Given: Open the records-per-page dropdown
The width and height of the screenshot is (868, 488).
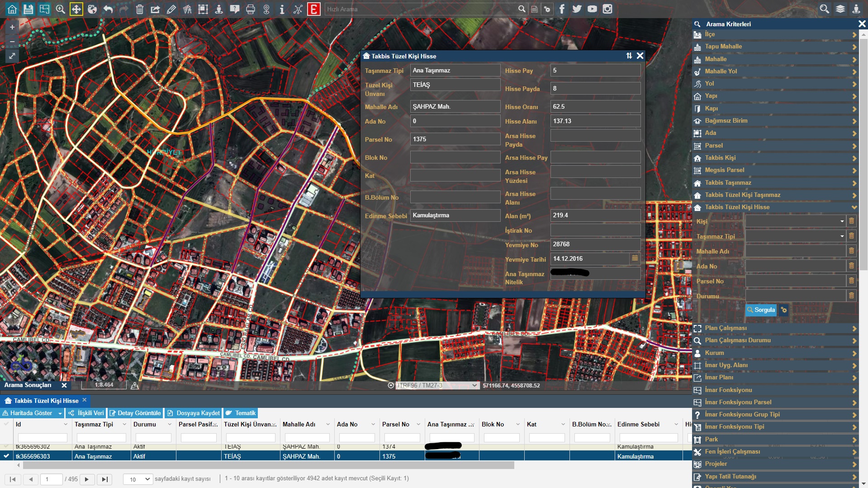Looking at the screenshot, I should [x=138, y=479].
